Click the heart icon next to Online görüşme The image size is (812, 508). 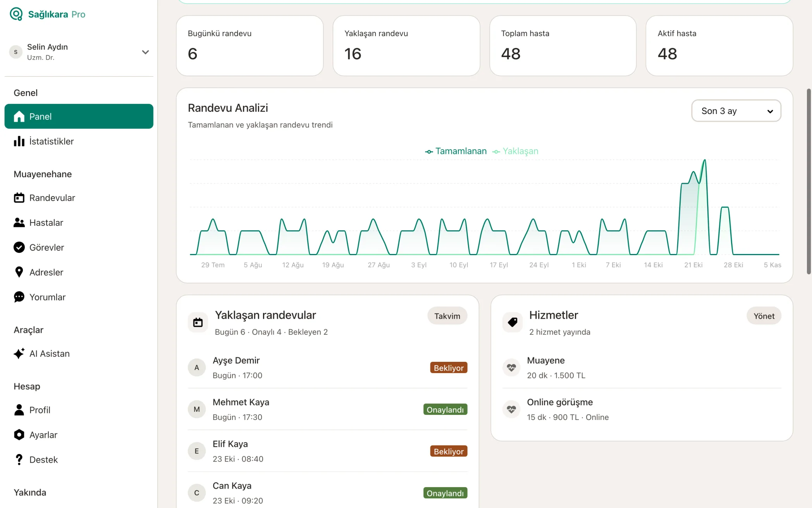point(511,409)
